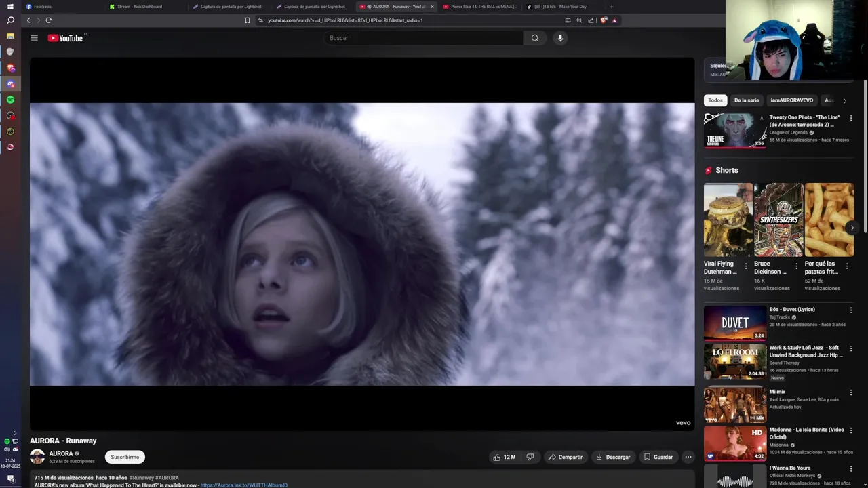Viewport: 868px width, 488px height.
Task: Open options for Bruce Dickinson short
Action: [x=796, y=266]
